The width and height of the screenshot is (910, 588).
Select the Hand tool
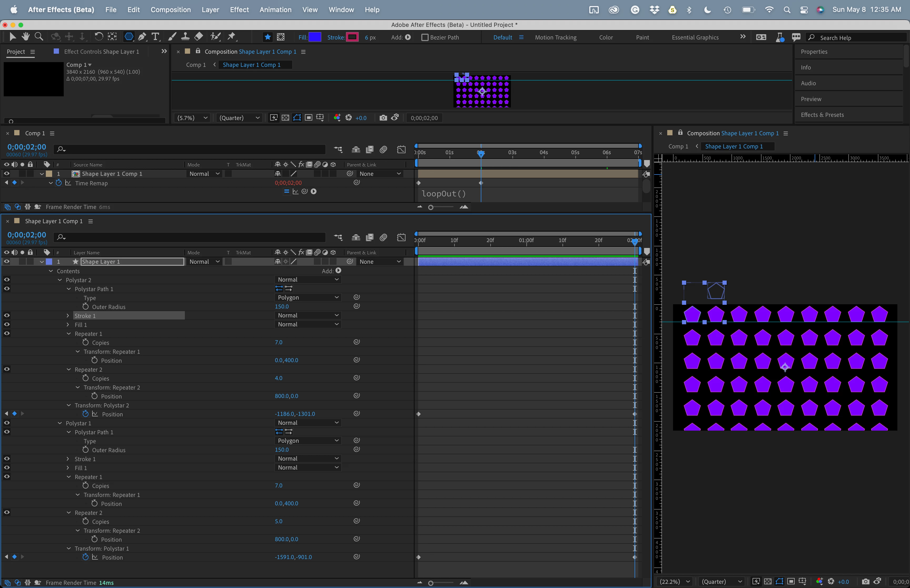(x=26, y=37)
